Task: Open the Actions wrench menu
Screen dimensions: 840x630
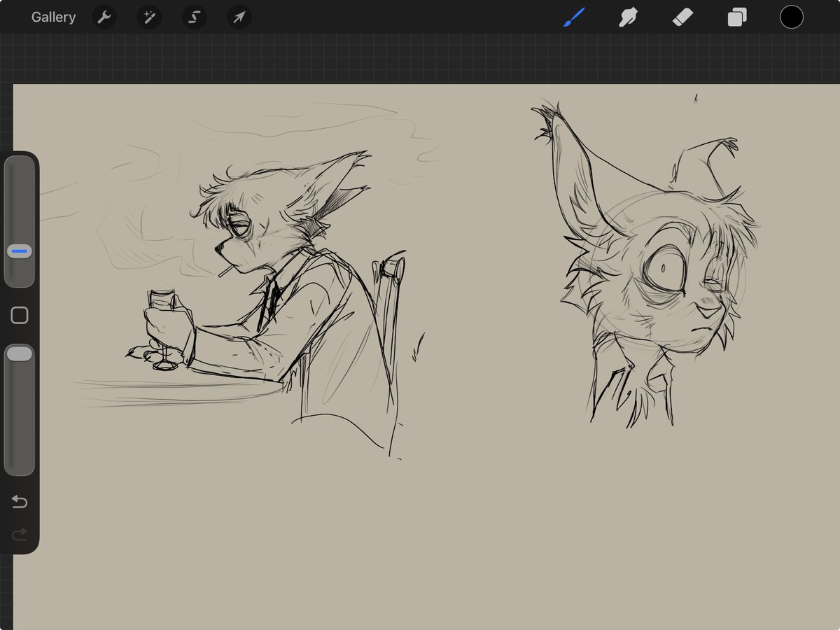Action: tap(104, 17)
